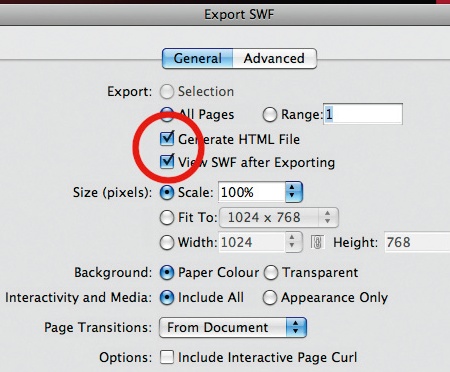Choose Include All interactivity option
450x372 pixels.
click(167, 298)
